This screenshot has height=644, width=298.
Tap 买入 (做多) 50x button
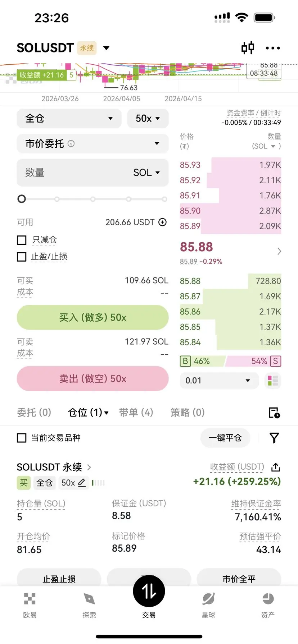[x=92, y=317]
